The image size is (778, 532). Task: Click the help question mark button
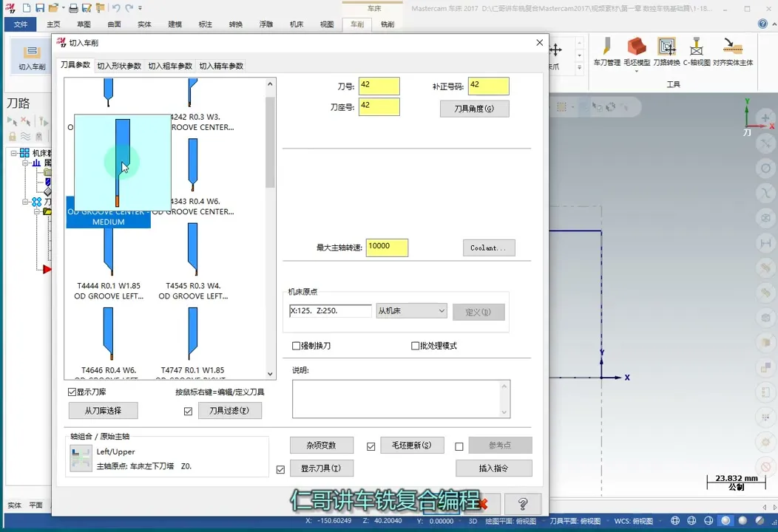522,504
